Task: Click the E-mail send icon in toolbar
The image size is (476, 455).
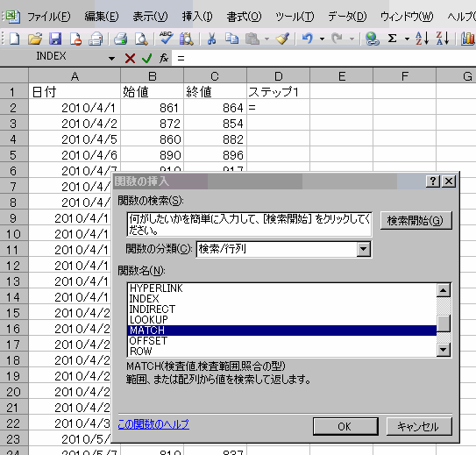Action: (96, 39)
